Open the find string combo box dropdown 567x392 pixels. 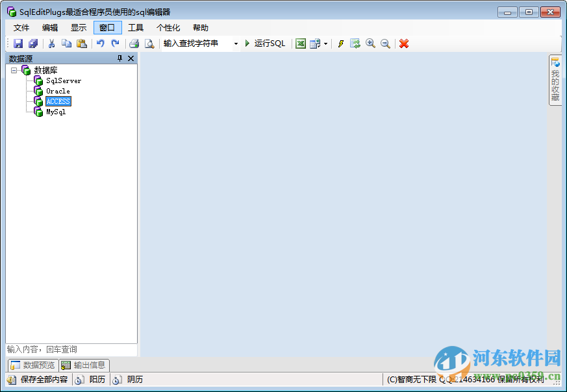pyautogui.click(x=236, y=43)
